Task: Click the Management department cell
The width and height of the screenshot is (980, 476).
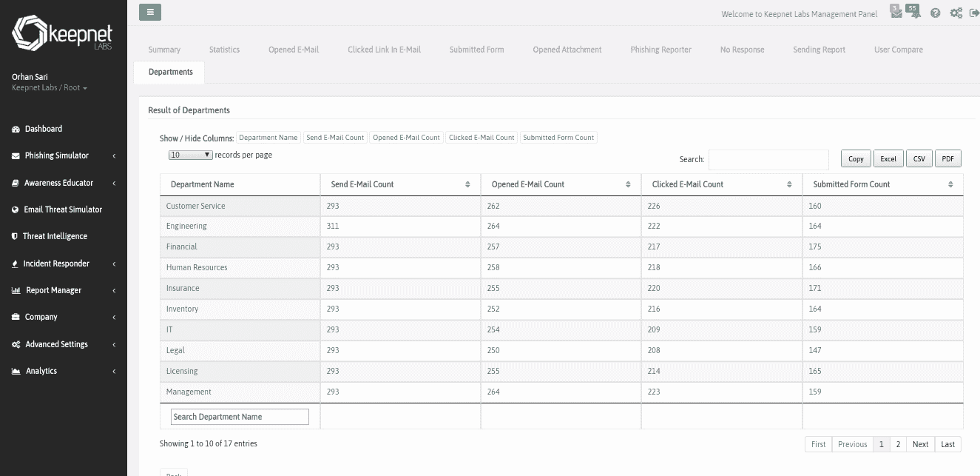Action: (x=240, y=392)
